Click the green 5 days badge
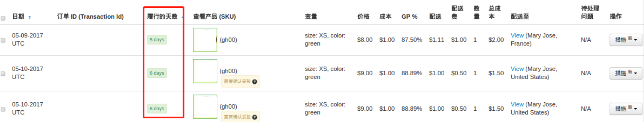 click(157, 40)
